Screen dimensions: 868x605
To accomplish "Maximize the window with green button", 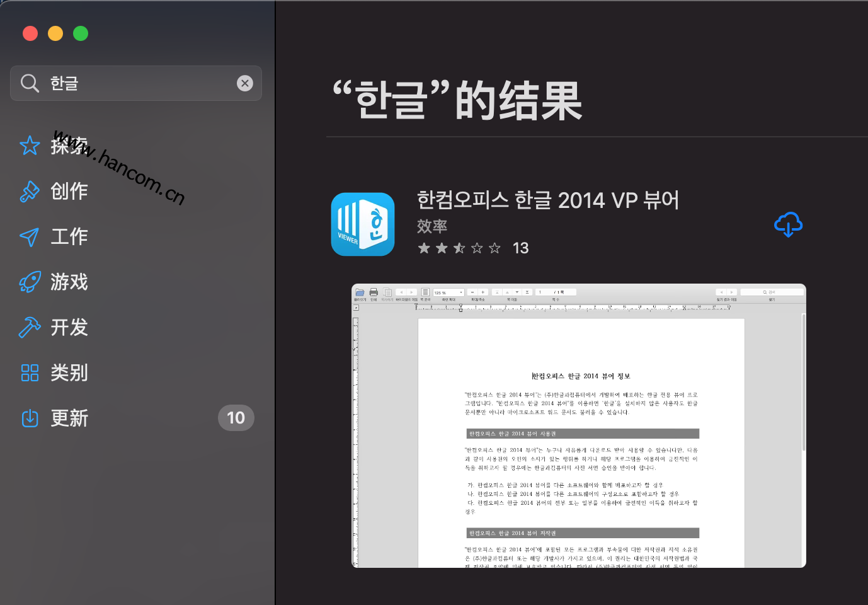I will pos(81,33).
